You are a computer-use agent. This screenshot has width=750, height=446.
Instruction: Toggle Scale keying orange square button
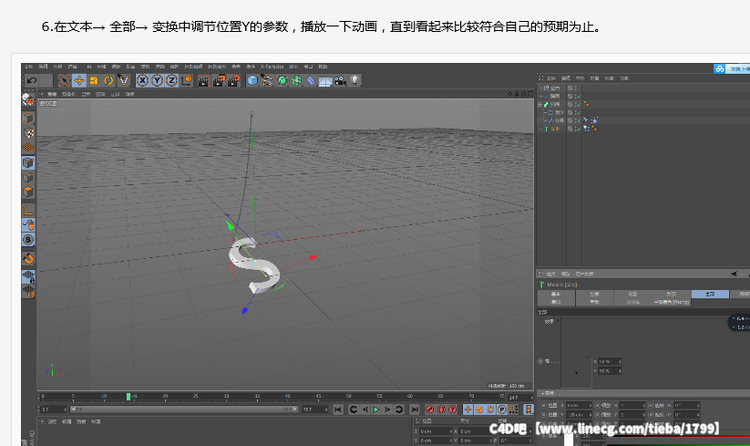click(479, 409)
